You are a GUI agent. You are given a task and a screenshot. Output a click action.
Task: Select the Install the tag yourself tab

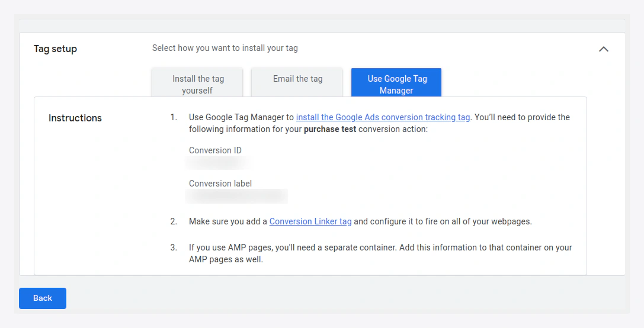click(x=197, y=83)
